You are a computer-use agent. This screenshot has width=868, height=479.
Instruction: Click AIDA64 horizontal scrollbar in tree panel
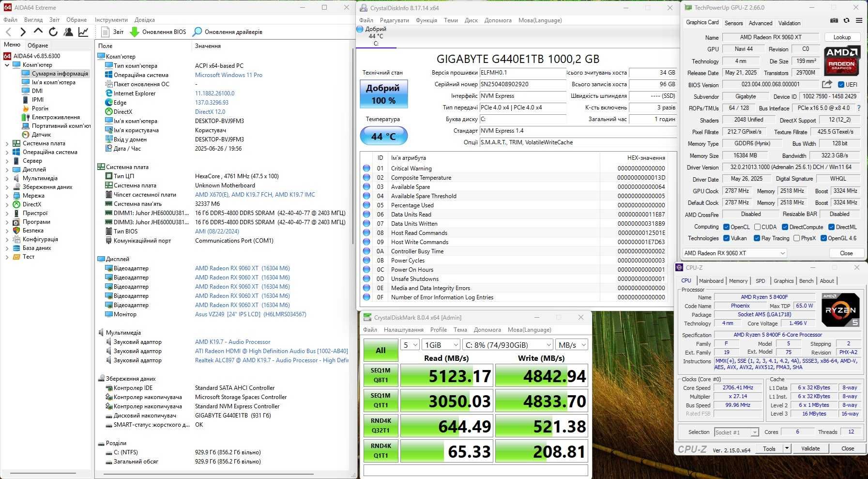point(43,473)
